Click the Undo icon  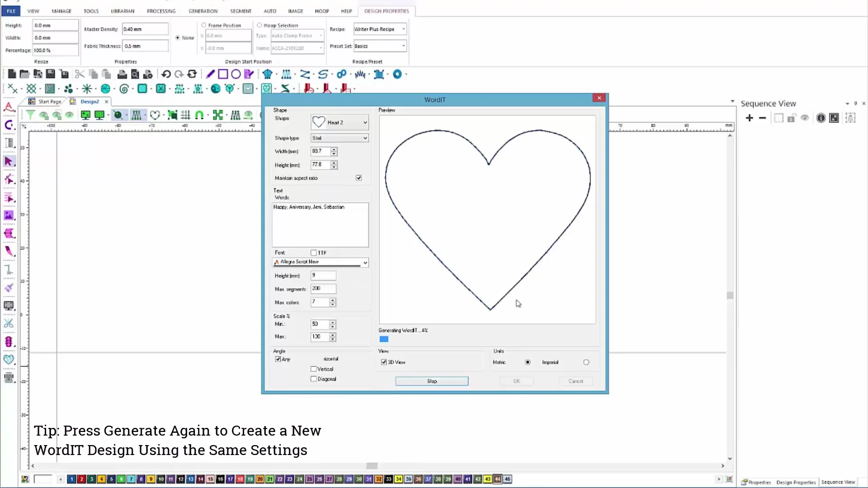[166, 74]
